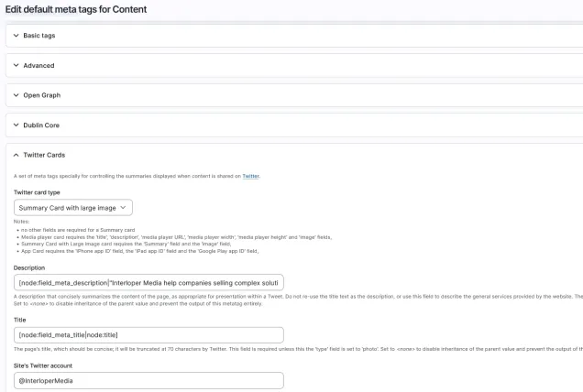
Task: Click the chevron icon beside Basic tags
Action: click(16, 36)
